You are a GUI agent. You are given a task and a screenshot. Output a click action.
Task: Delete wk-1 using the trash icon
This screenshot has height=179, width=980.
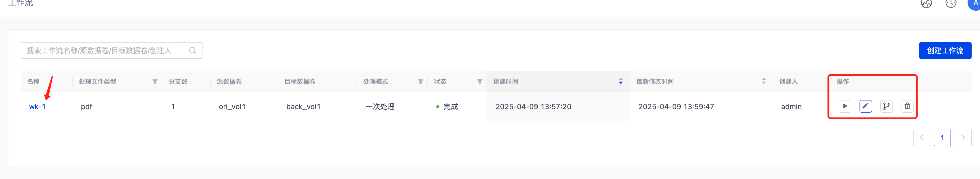click(907, 106)
